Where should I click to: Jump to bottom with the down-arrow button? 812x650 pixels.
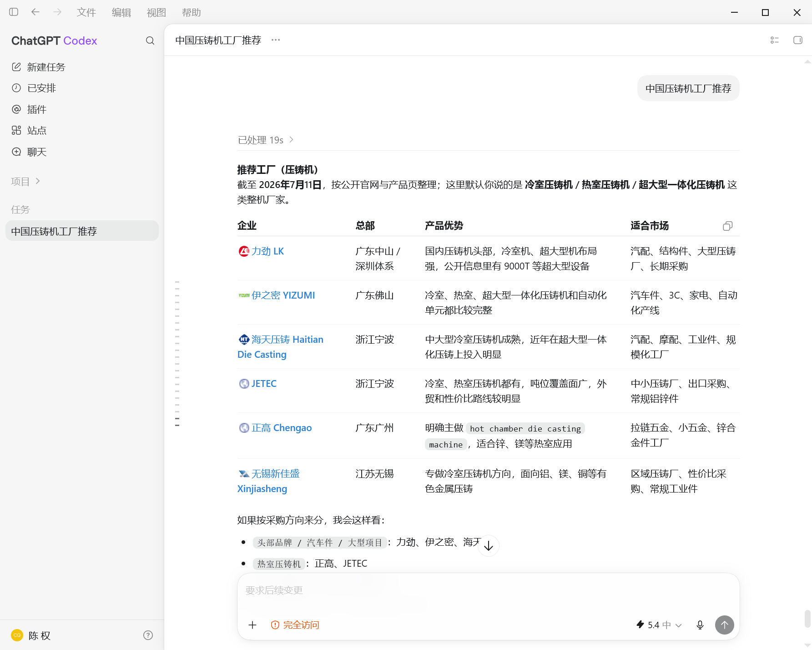pos(489,545)
